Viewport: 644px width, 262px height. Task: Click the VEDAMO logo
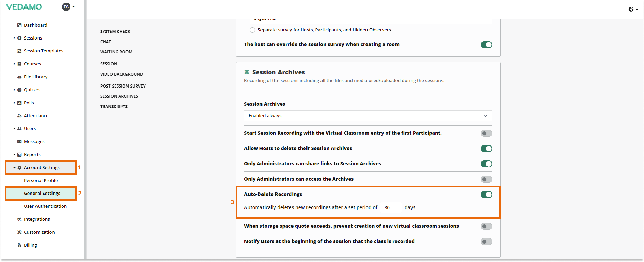(x=24, y=7)
